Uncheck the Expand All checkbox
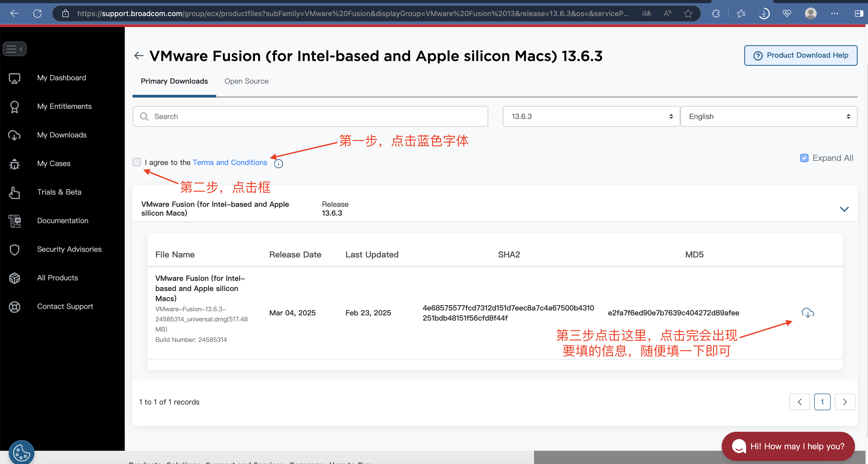This screenshot has width=868, height=464. click(804, 158)
